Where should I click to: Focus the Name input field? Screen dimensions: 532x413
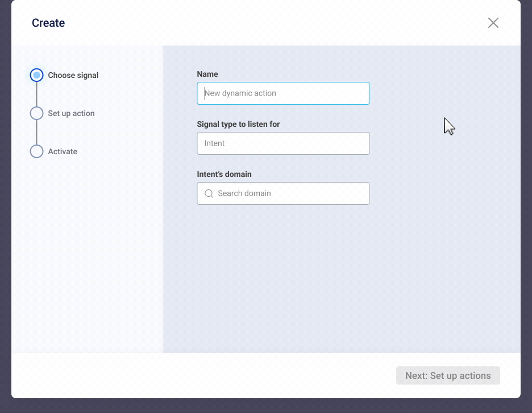coord(283,93)
